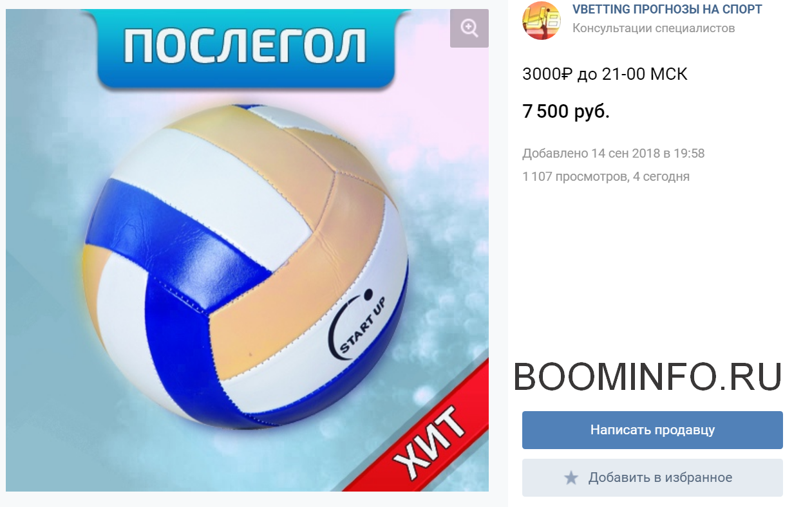Add the item via Добавить в избранное

coord(652,477)
